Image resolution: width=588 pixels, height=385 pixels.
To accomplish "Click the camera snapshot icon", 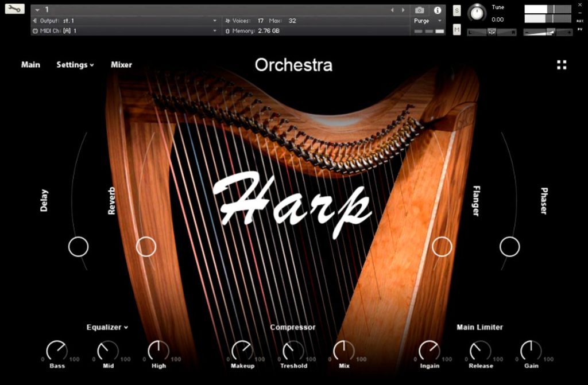I will click(420, 10).
